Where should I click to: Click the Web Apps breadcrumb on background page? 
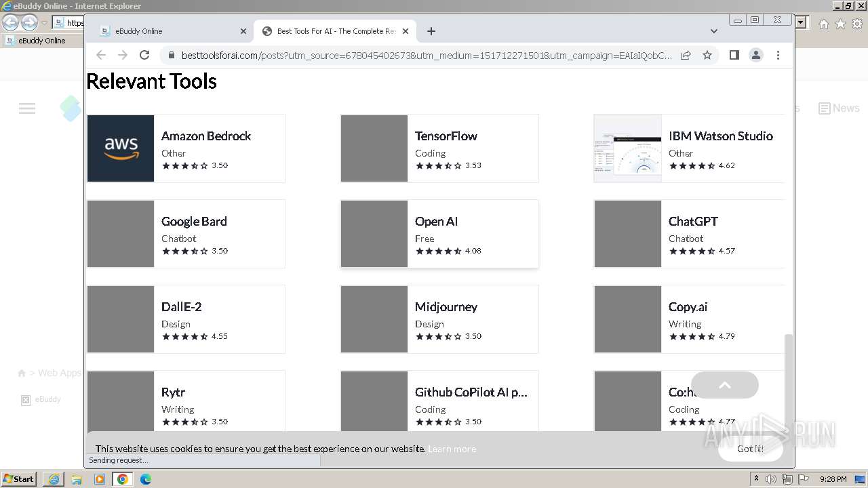(x=59, y=373)
